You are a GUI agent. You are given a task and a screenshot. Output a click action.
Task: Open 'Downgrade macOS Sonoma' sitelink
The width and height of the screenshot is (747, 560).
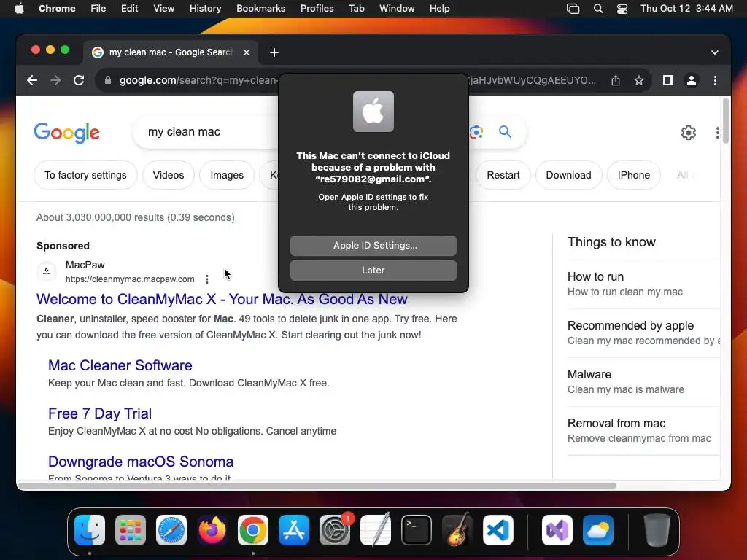click(141, 462)
